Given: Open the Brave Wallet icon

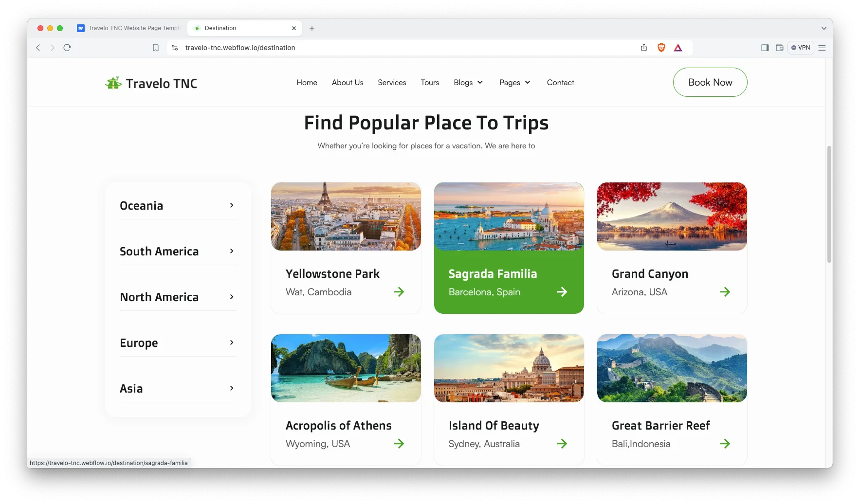Looking at the screenshot, I should coord(780,48).
